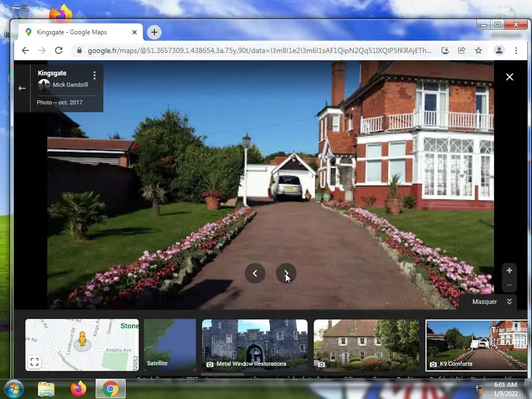532x399 pixels.
Task: Click the Kingsgate place title
Action: click(x=52, y=73)
